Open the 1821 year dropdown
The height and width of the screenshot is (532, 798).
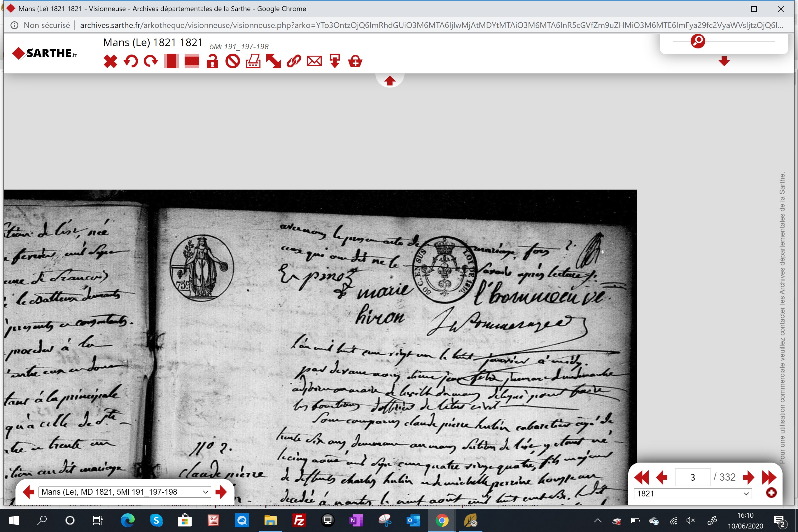692,494
